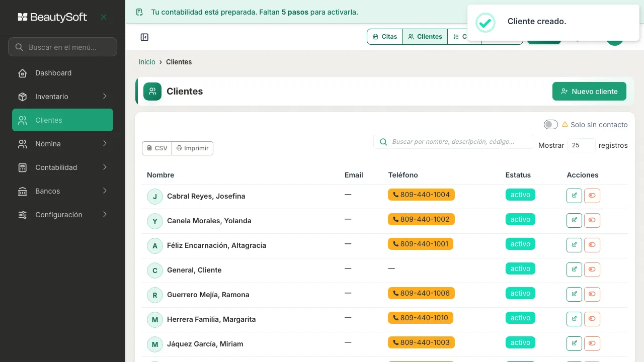Expand the Configuración submenu chevron

pos(105,215)
